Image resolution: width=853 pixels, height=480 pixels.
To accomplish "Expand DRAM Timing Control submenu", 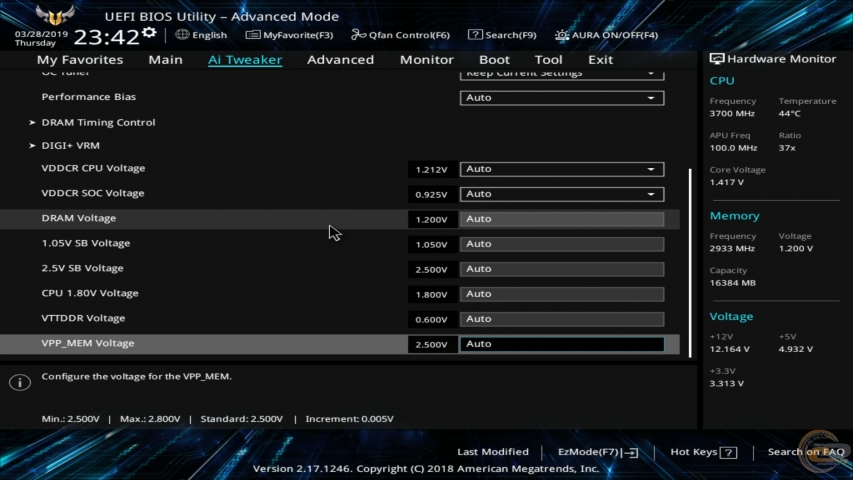I will [x=98, y=123].
